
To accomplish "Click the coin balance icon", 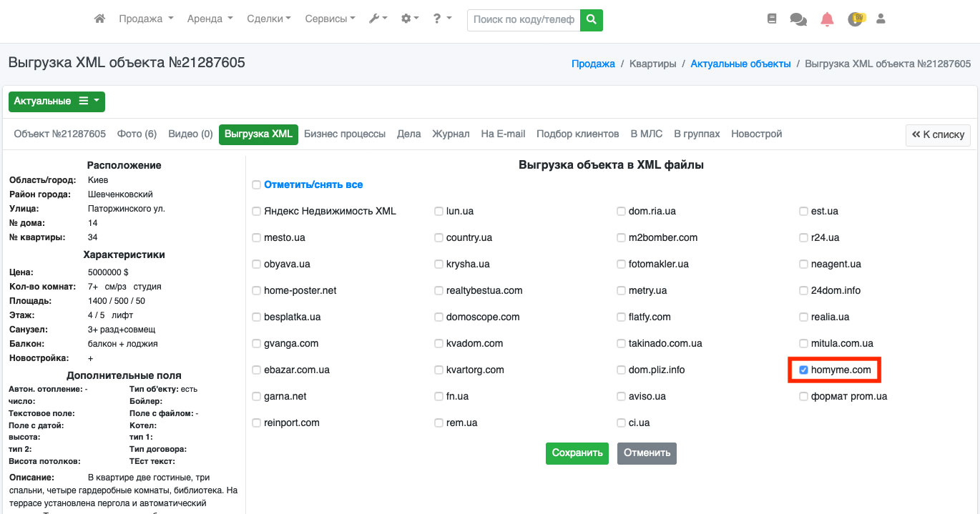I will tap(856, 19).
